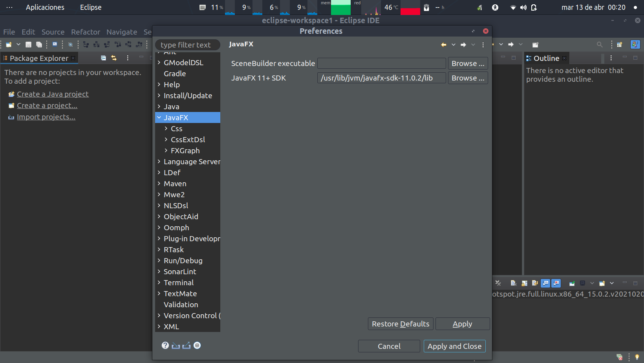
Task: Toggle Scroll Lock in Console toolbar
Action: pyautogui.click(x=524, y=283)
